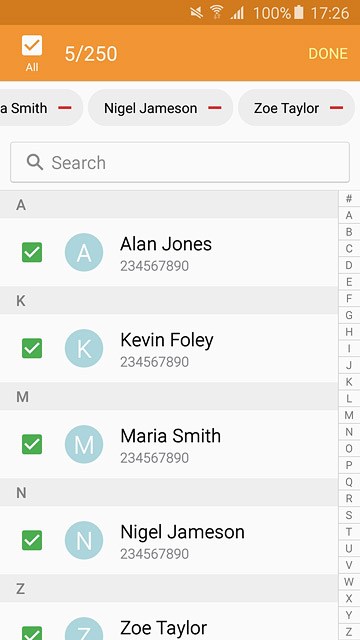Image resolution: width=360 pixels, height=640 pixels.
Task: Uncheck Alan Jones contact
Action: tap(32, 252)
